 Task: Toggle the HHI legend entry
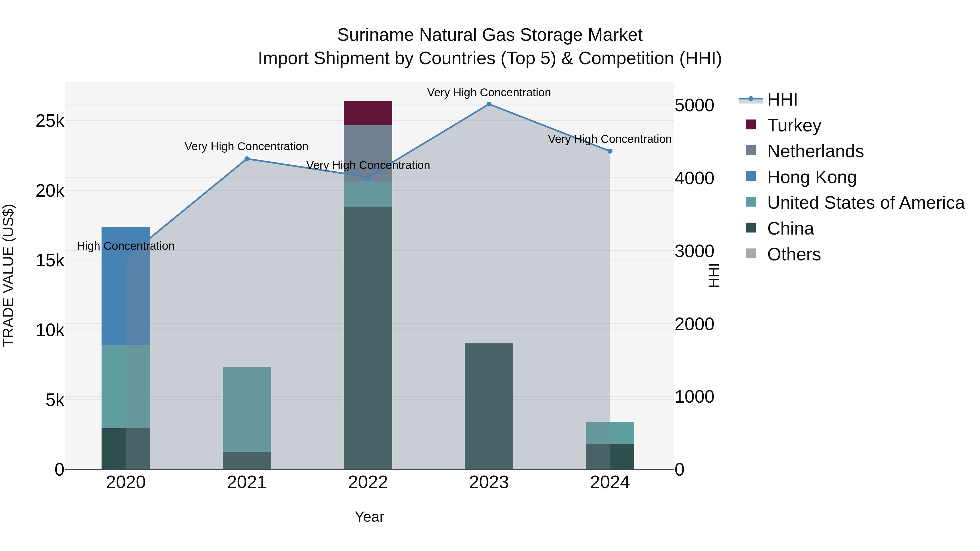(768, 100)
